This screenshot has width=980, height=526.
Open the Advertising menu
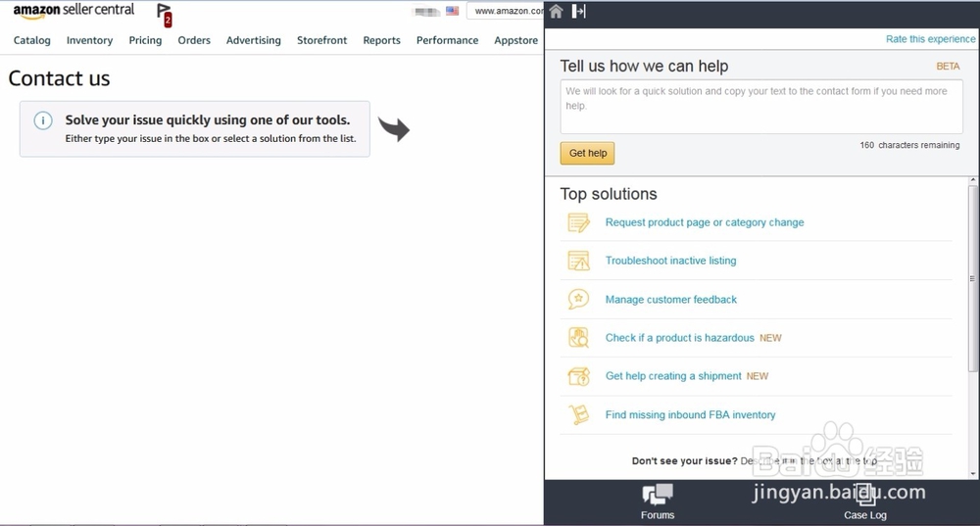253,40
